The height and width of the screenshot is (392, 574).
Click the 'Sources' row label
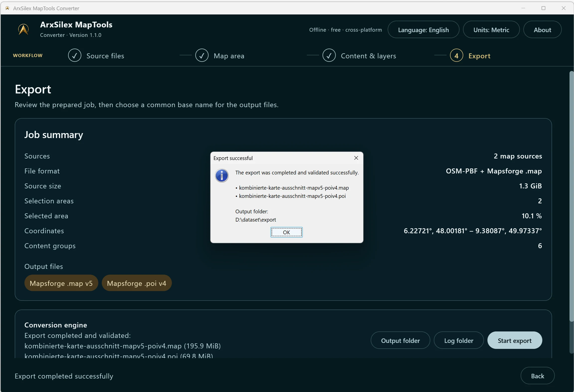point(37,156)
